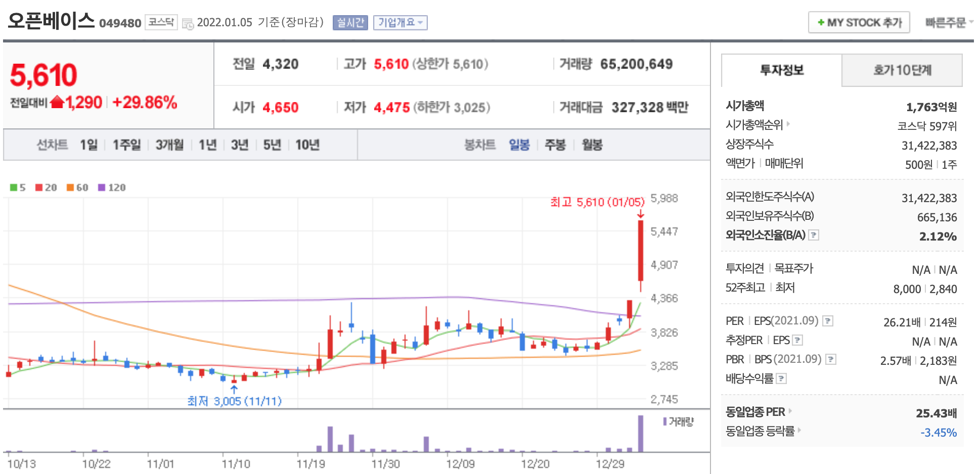The width and height of the screenshot is (980, 474).
Task: Click the 최고 5,610 (01/05) chart marker
Action: (x=598, y=202)
